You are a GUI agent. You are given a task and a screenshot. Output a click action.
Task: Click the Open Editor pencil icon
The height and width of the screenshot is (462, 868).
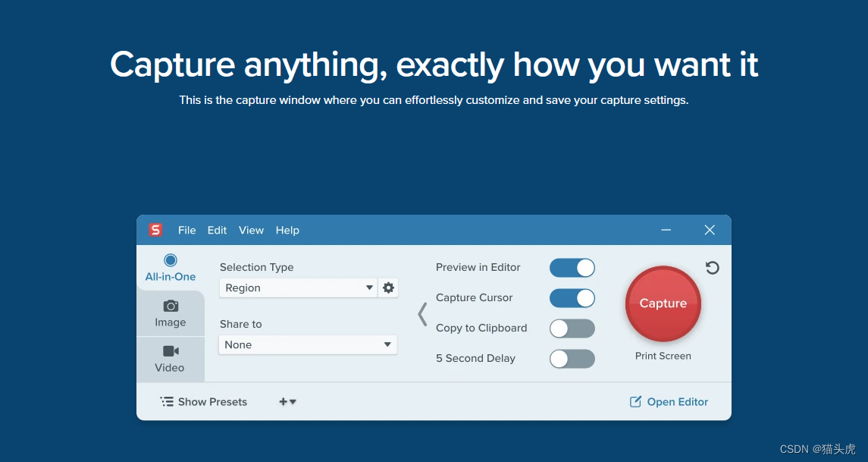[635, 401]
